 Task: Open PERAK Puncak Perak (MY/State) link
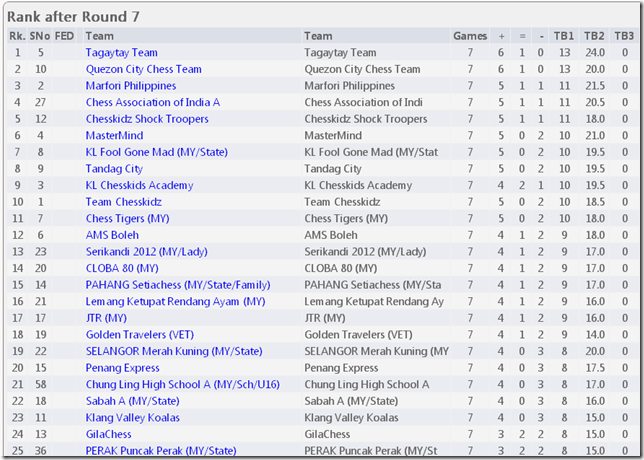[161, 451]
